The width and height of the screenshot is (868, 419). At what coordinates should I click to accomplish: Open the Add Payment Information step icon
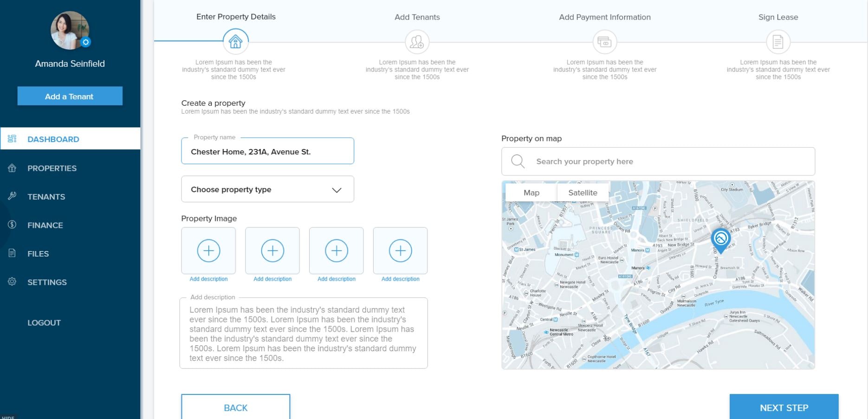604,42
